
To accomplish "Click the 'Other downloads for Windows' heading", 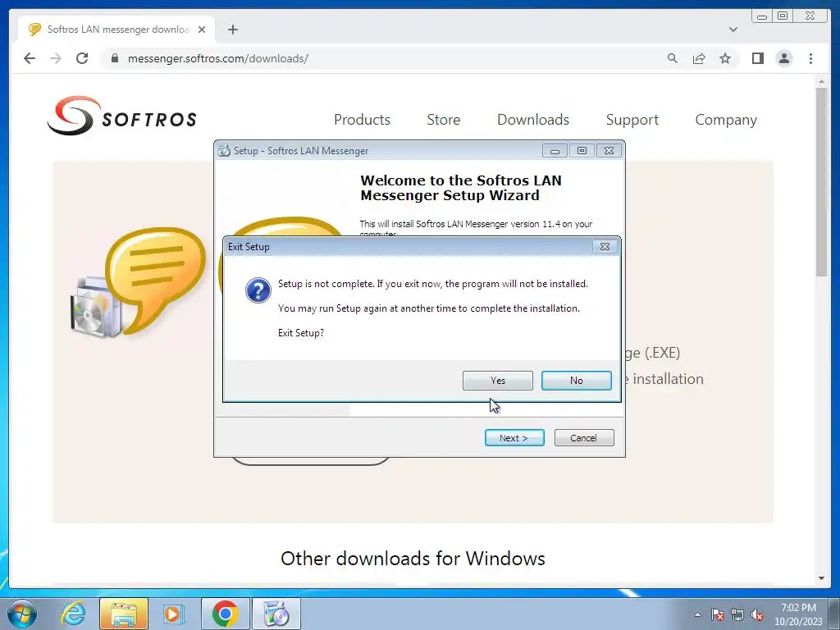I will pos(413,558).
